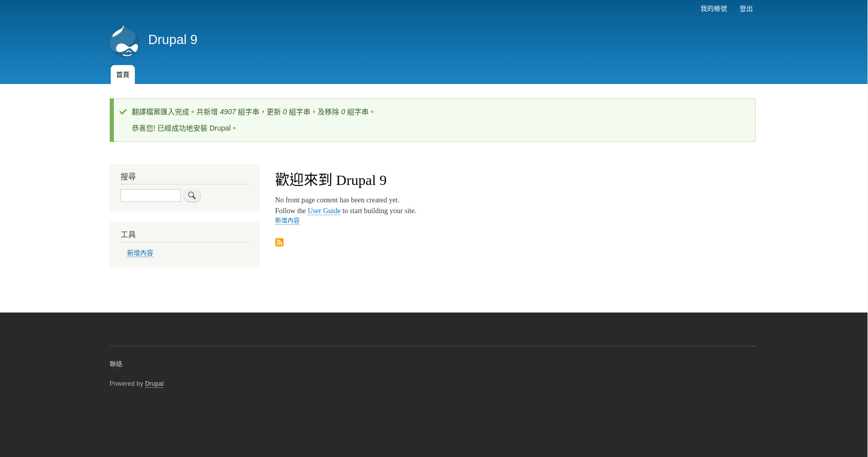Click the 工具 block heading
Screen dimensions: 868x457
pyautogui.click(x=128, y=235)
